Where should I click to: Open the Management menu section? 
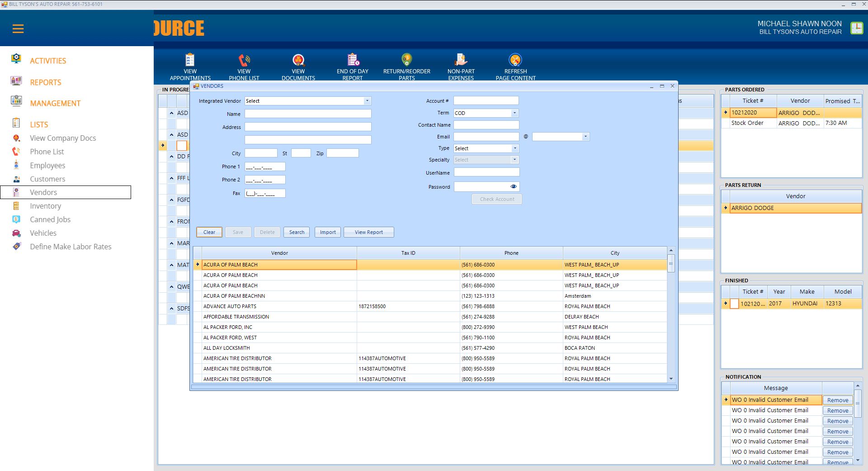point(55,103)
